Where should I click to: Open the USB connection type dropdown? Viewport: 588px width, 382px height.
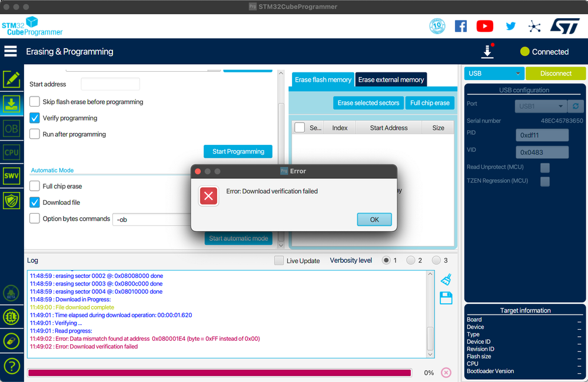point(494,74)
